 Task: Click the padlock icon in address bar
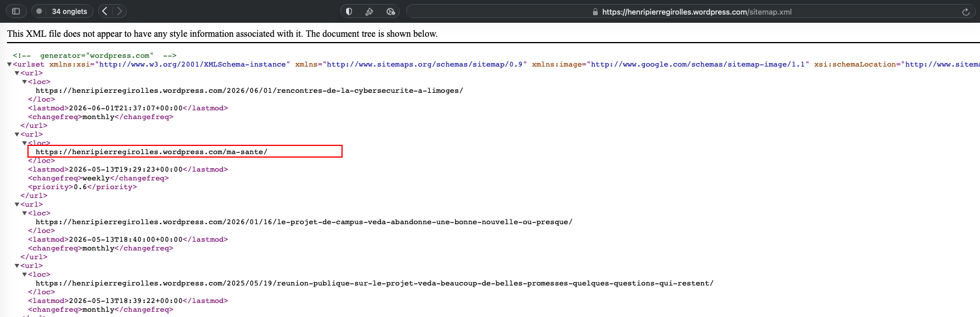click(595, 12)
